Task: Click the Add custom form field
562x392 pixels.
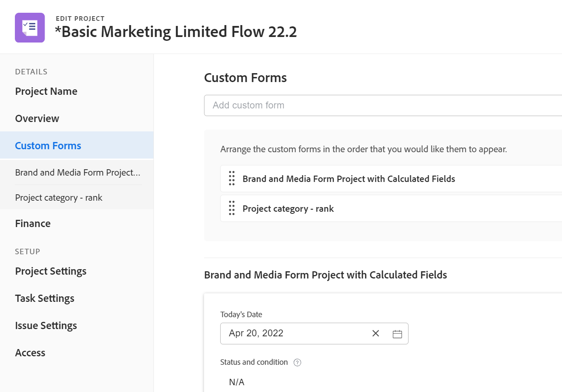Action: (383, 105)
